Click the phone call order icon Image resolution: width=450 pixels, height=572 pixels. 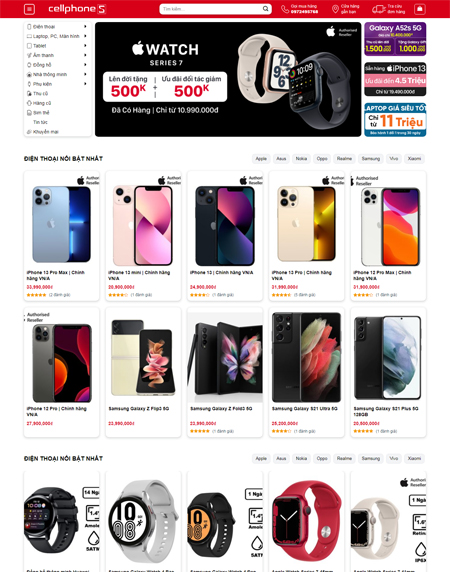coord(285,9)
